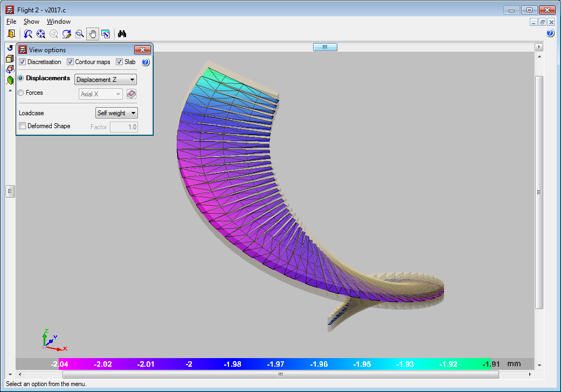Click the redraw view pencil icon
Screen dimensions: 561x392
67,34
